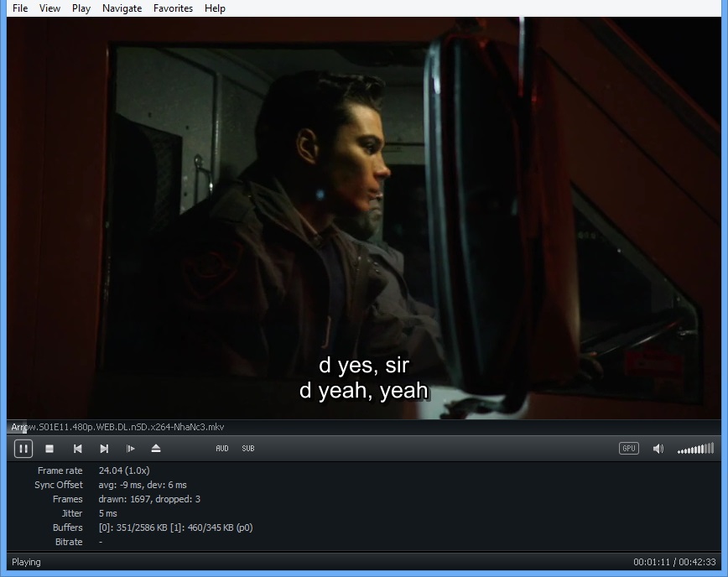Image resolution: width=728 pixels, height=577 pixels.
Task: Click the Bitrate label
Action: point(69,542)
